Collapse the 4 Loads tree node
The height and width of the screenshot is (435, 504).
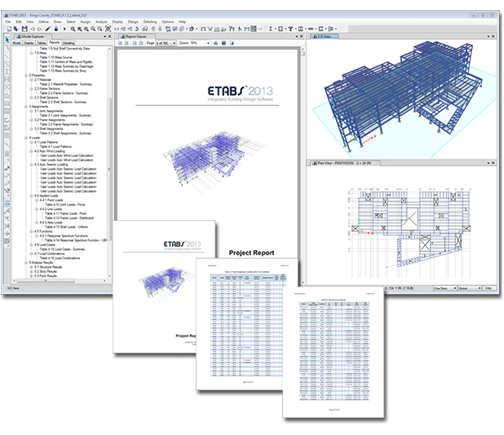pyautogui.click(x=26, y=138)
